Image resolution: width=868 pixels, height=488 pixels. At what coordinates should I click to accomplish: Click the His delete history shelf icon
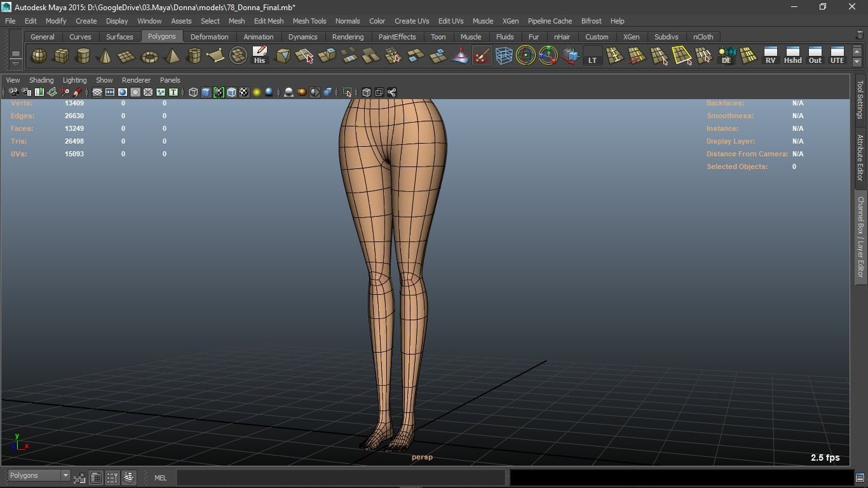coord(259,56)
